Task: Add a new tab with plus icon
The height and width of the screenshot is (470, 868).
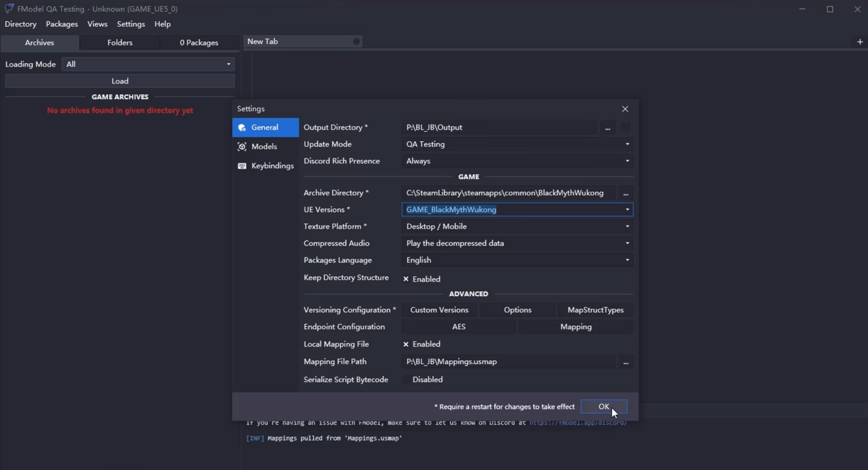Action: 860,42
